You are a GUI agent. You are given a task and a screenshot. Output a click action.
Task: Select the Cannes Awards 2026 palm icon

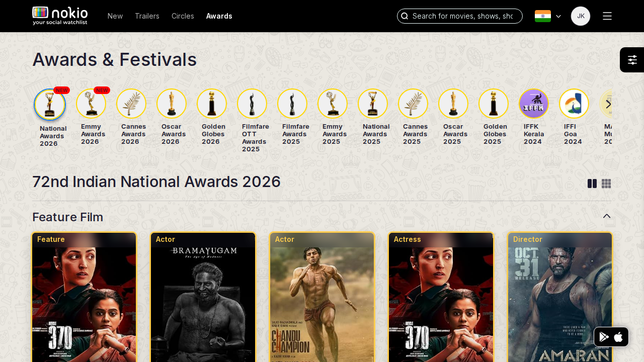click(x=131, y=104)
